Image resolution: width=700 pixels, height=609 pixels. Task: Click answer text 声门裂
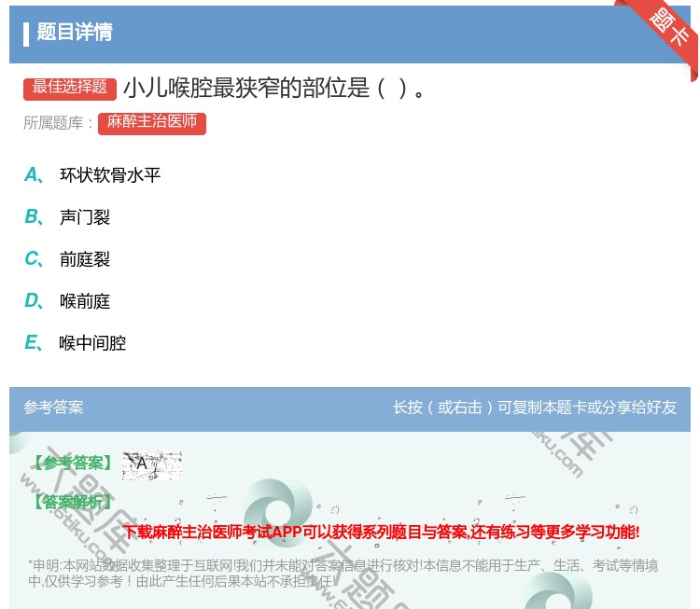click(x=85, y=217)
